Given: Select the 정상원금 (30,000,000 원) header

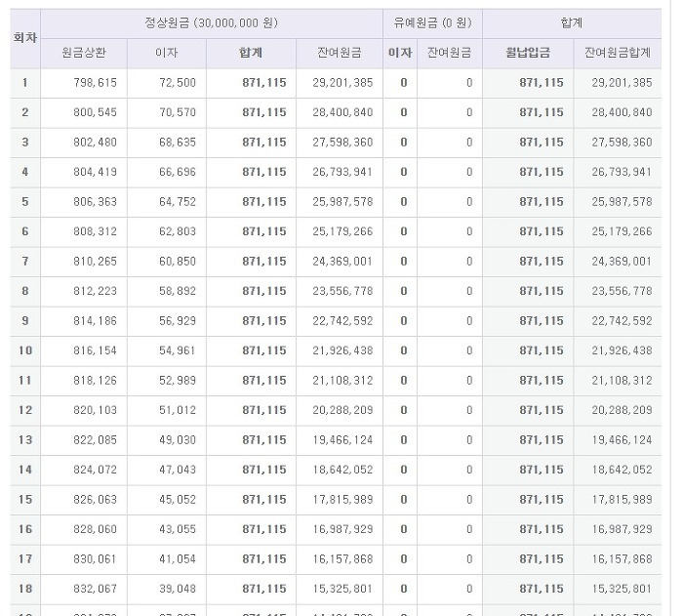Looking at the screenshot, I should click(x=212, y=23).
